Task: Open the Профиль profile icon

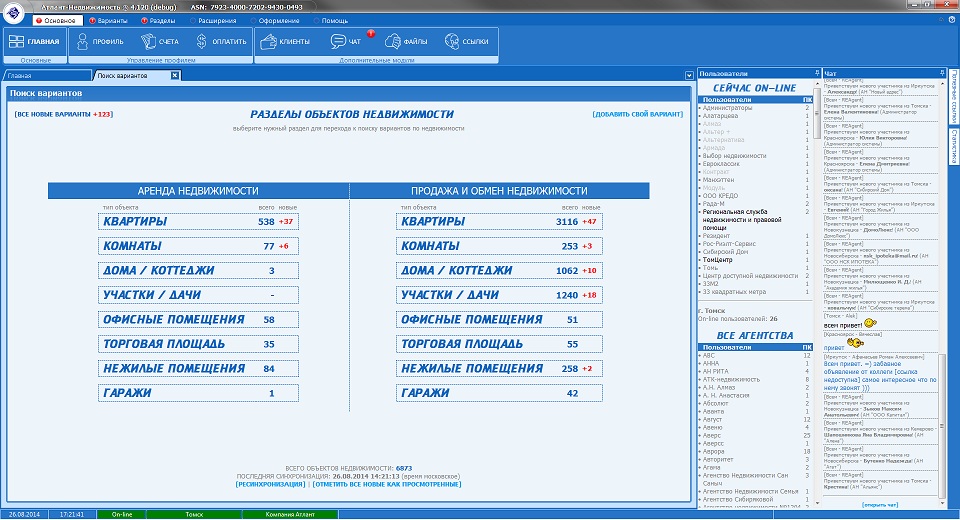Action: click(x=83, y=42)
